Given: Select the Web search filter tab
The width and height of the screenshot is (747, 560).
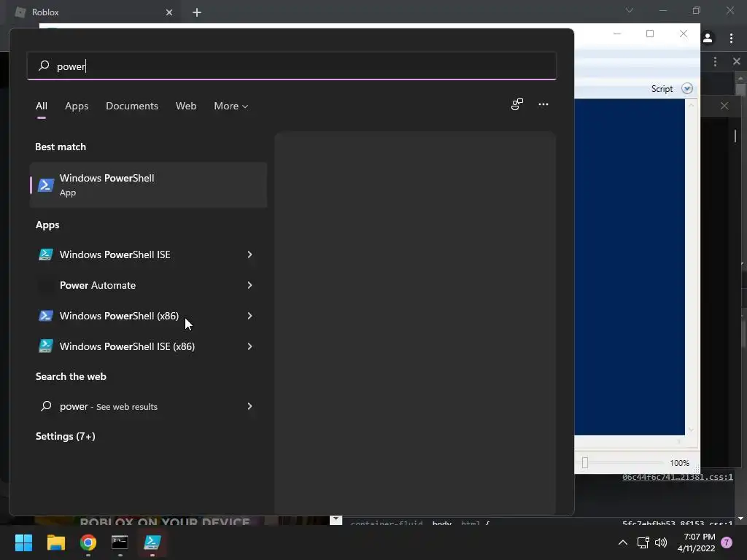Looking at the screenshot, I should (186, 106).
